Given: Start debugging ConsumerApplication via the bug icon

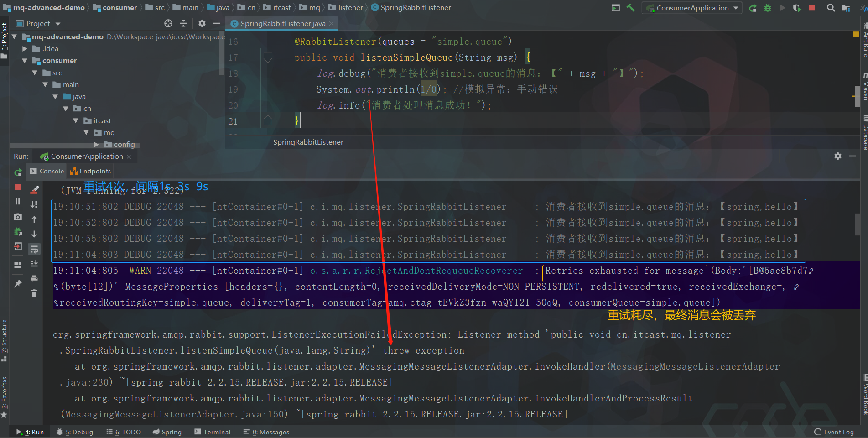Looking at the screenshot, I should (768, 8).
